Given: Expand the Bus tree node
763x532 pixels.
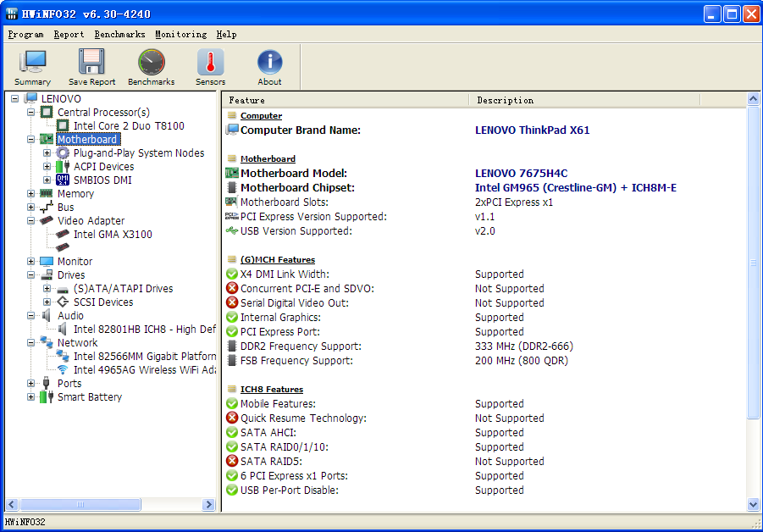Looking at the screenshot, I should (x=30, y=207).
